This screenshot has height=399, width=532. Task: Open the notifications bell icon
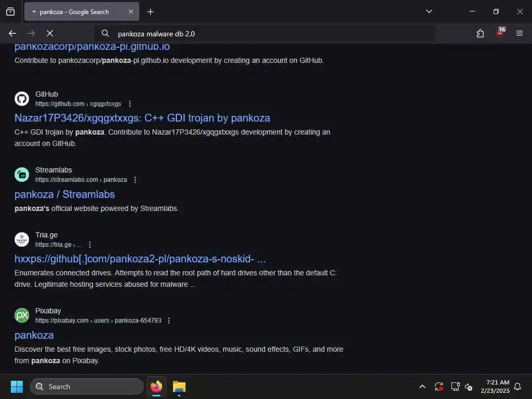tap(518, 387)
